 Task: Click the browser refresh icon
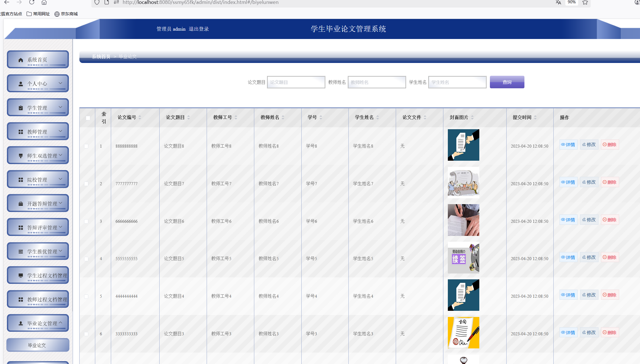pos(31,2)
